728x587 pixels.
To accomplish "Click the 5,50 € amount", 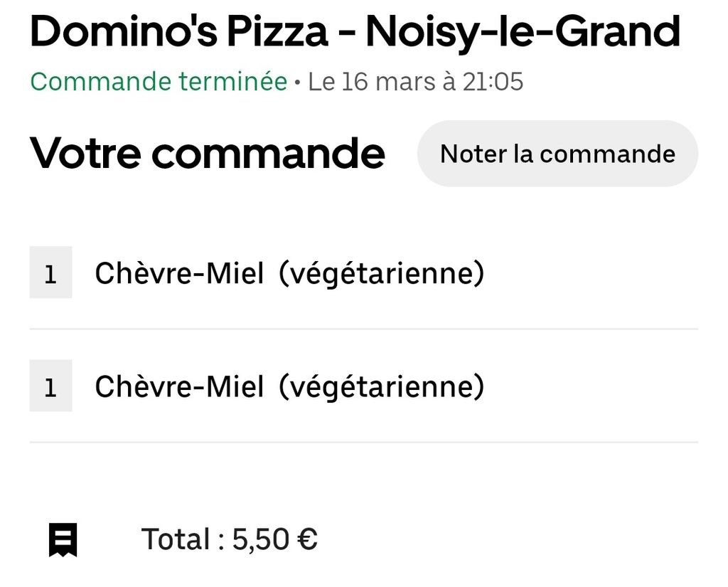I will click(274, 539).
